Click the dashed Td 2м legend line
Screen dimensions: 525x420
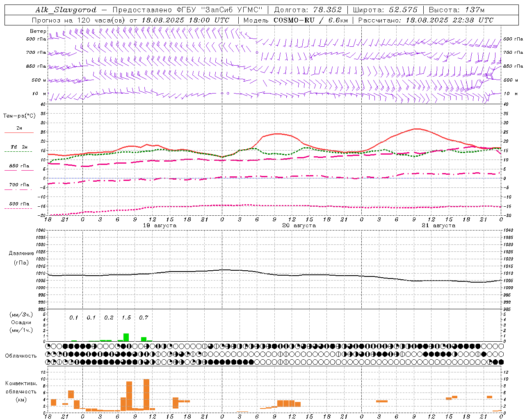click(x=18, y=152)
